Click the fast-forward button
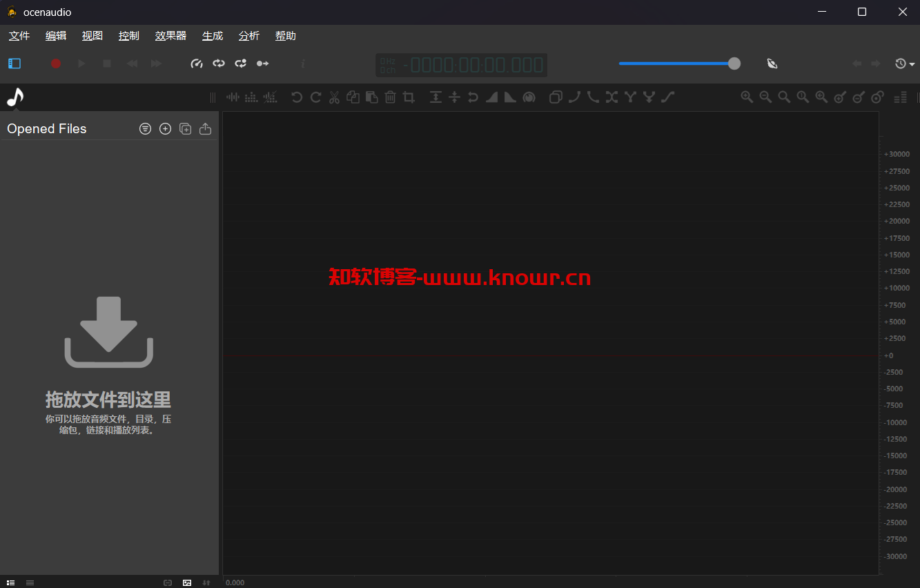Viewport: 920px width, 588px height. pos(157,63)
